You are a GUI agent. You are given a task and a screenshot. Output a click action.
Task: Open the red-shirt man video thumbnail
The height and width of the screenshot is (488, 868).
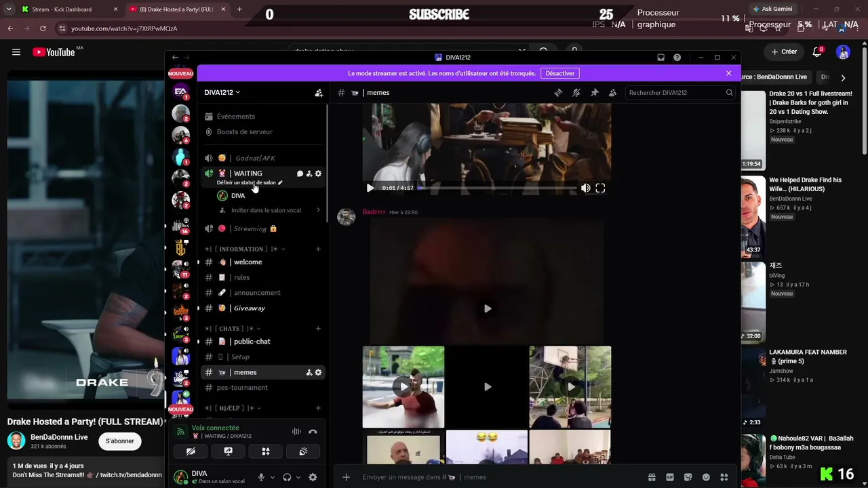(403, 387)
